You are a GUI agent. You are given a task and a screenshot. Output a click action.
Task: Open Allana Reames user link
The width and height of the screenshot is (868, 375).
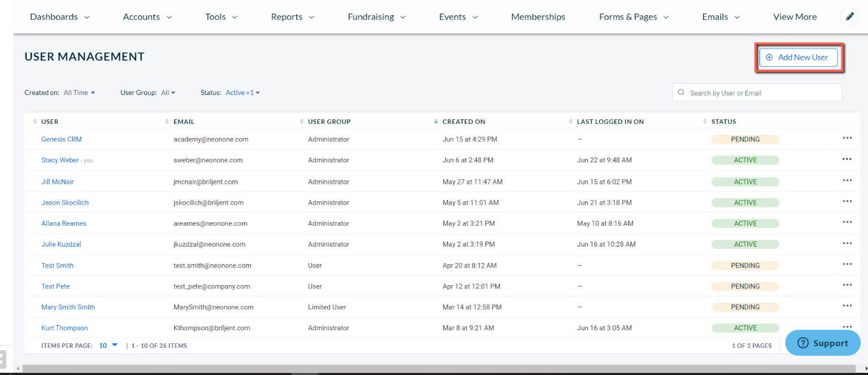point(64,223)
